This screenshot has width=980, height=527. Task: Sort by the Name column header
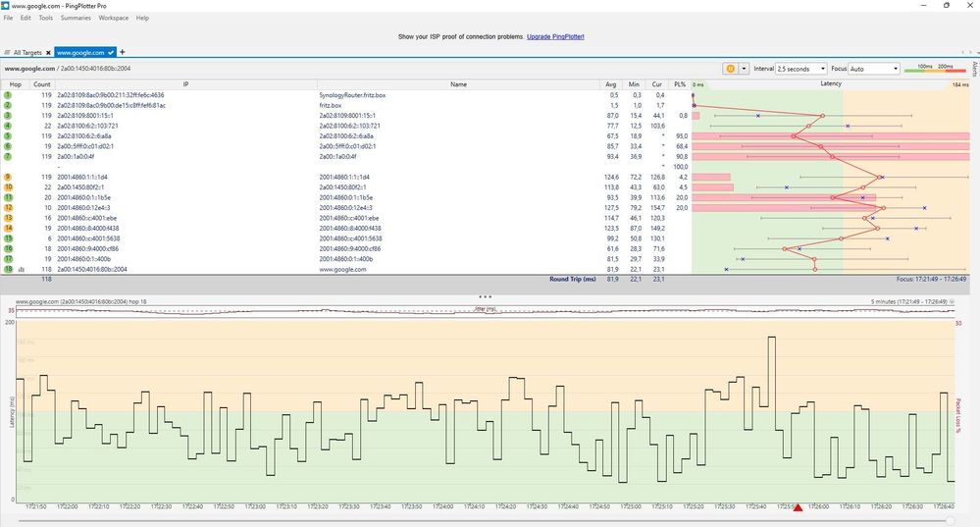tap(458, 84)
